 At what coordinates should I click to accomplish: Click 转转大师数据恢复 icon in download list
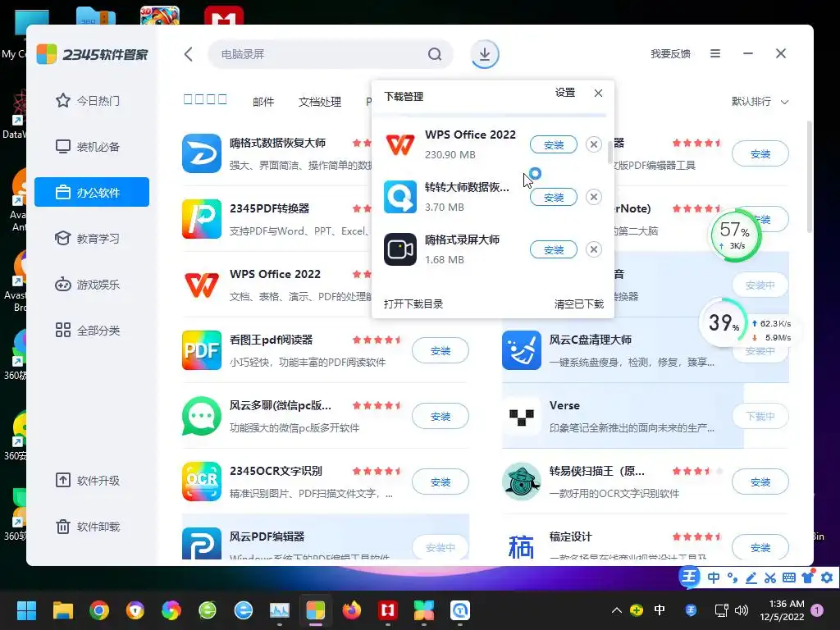coord(400,197)
